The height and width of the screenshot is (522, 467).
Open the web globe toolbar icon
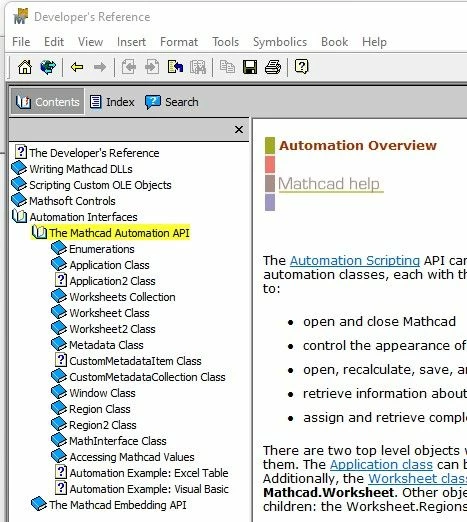coord(48,67)
